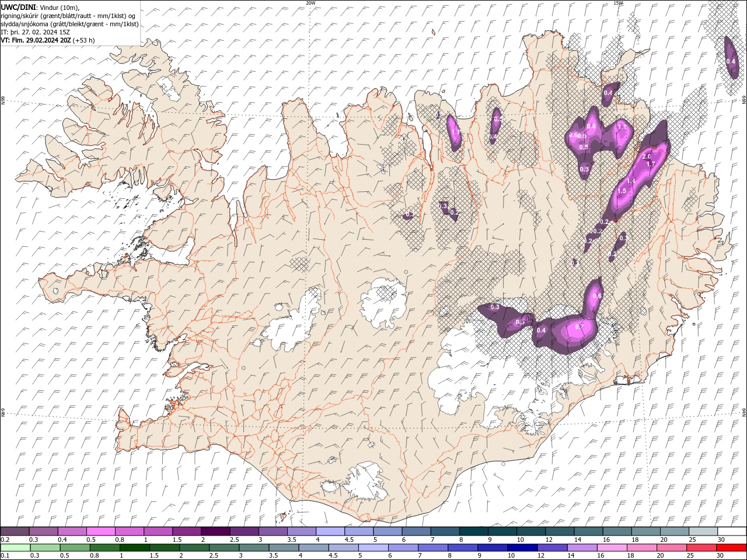Click the top legend row swatch labeled 0.8
The image size is (747, 560).
(x=129, y=531)
